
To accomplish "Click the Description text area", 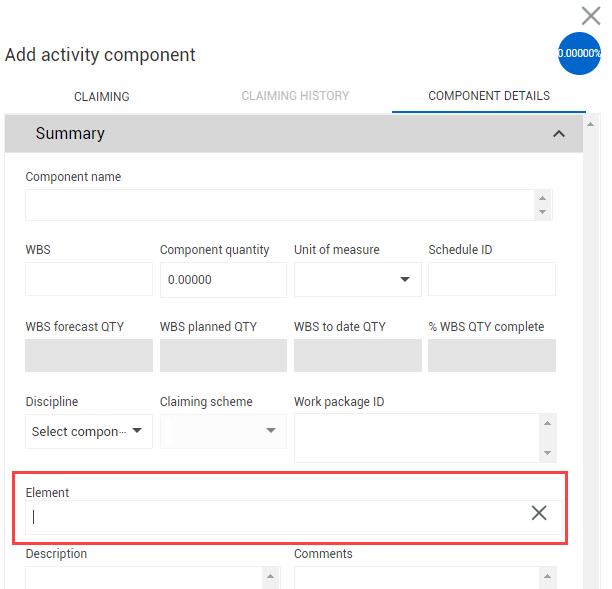I will click(x=144, y=577).
